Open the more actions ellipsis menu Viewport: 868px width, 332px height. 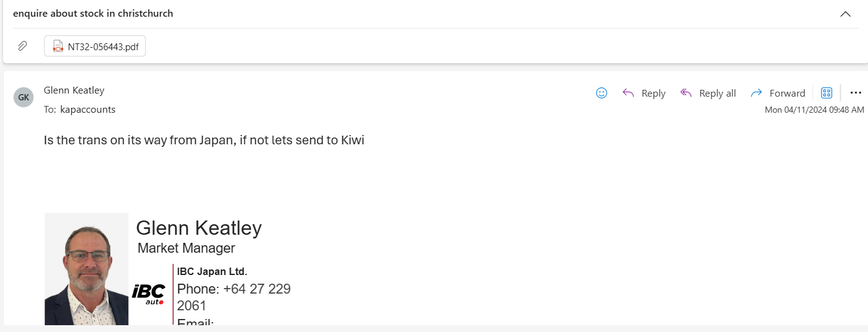pyautogui.click(x=856, y=93)
